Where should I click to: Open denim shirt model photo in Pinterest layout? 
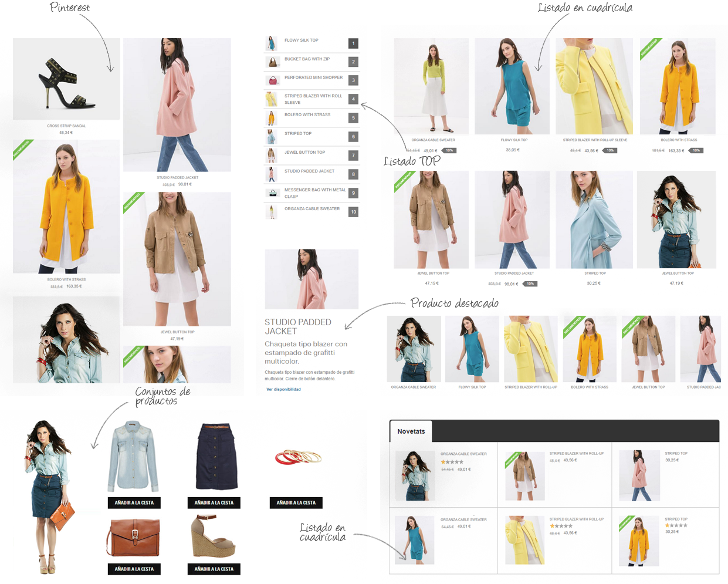click(66, 340)
